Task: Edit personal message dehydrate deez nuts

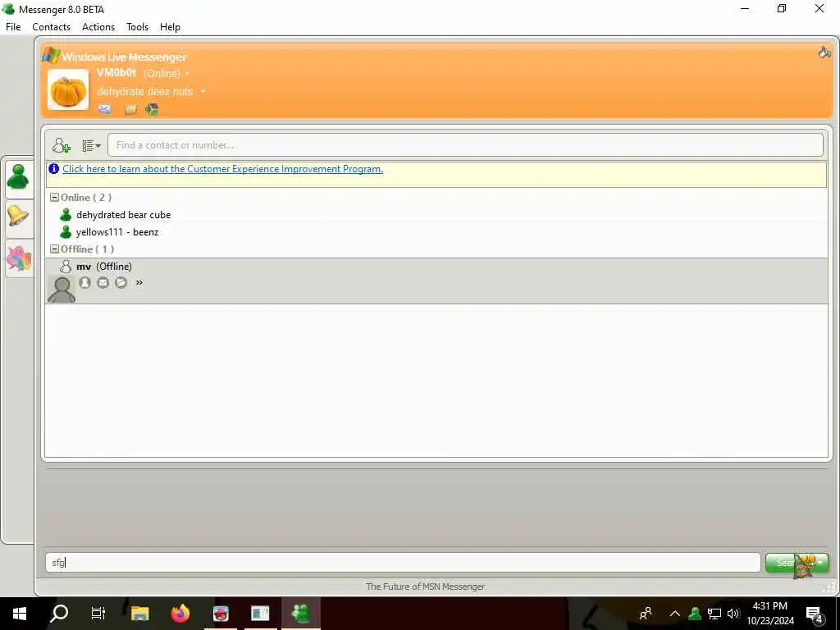Action: (145, 92)
